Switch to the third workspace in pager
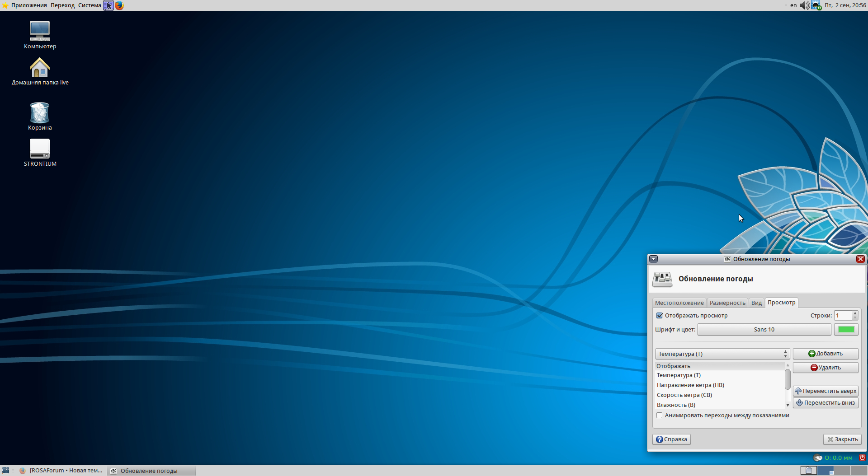 coord(842,471)
